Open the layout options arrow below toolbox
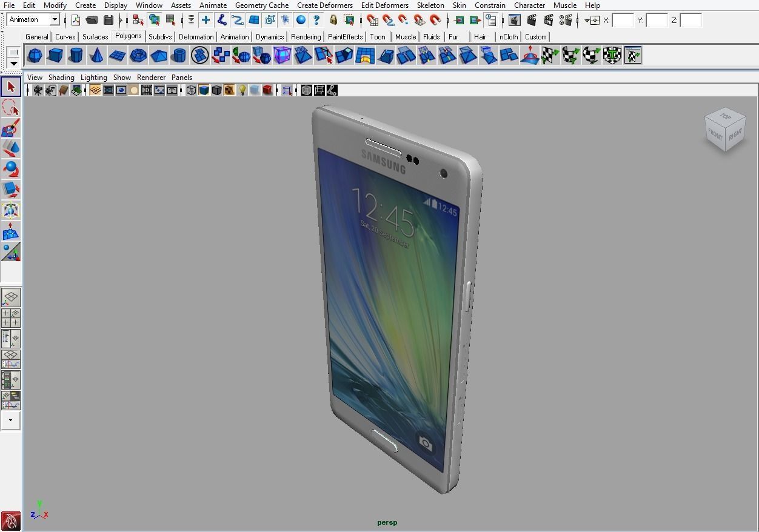The height and width of the screenshot is (532, 759). click(11, 421)
